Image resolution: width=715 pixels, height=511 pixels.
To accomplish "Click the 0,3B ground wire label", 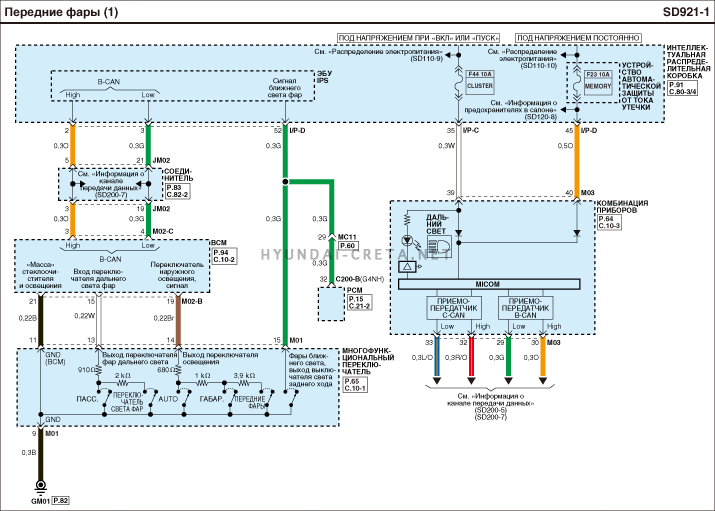I will 28,453.
